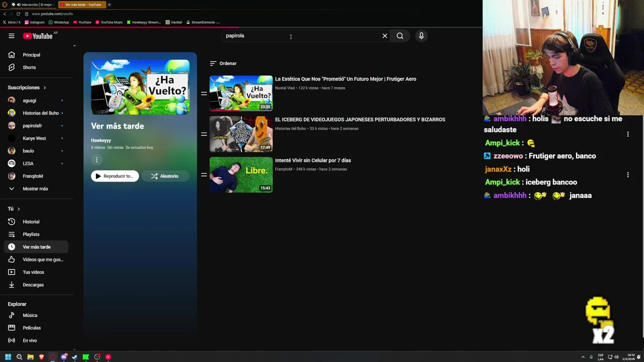This screenshot has height=362, width=644.
Task: Open papirolafr channel subscription
Action: (x=37, y=126)
